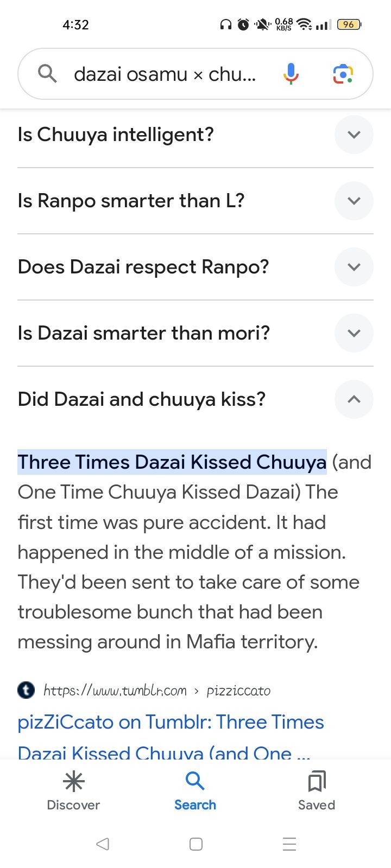Switch to the Search tab
Screen dimensions: 391x868
coord(195,791)
